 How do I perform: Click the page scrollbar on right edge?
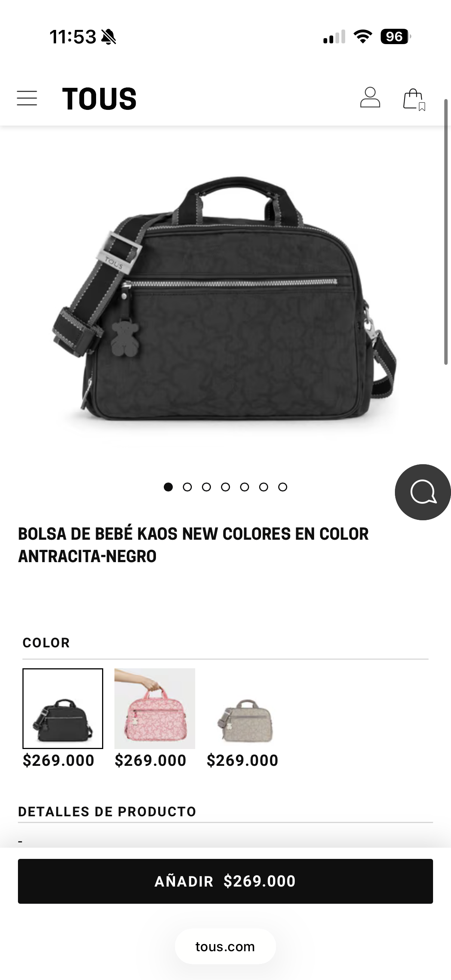(x=446, y=232)
